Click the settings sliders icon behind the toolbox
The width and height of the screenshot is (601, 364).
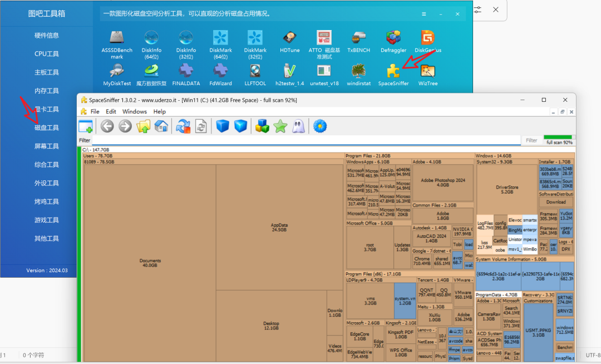coord(477,9)
